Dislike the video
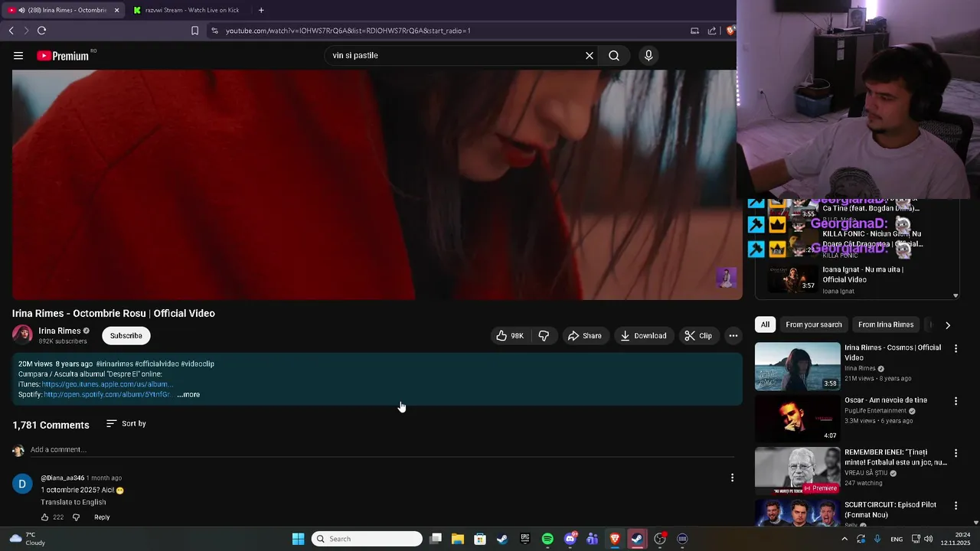 point(544,335)
